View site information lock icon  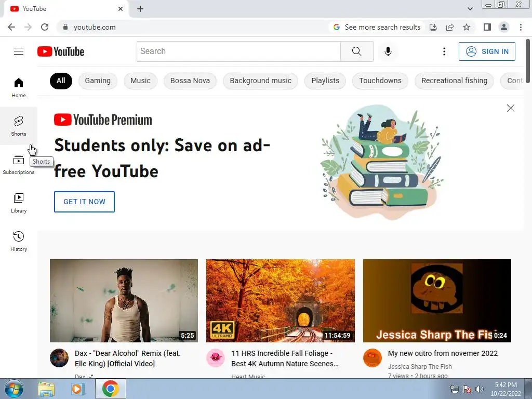click(65, 27)
